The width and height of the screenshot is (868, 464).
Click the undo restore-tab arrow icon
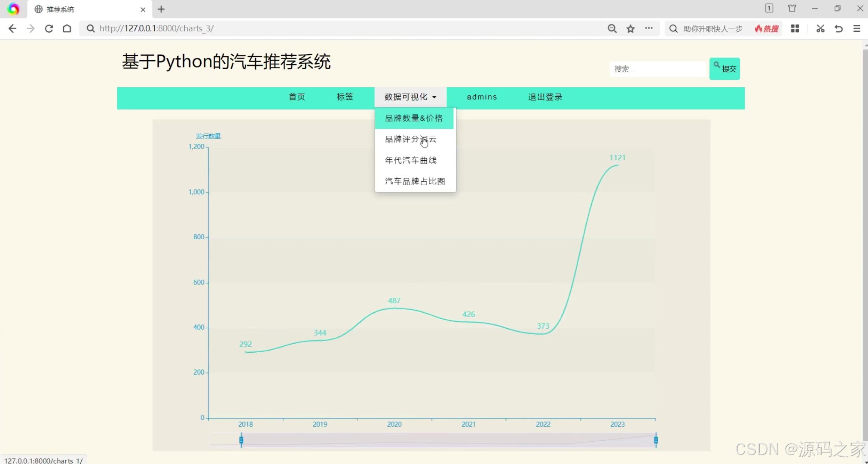(x=838, y=28)
